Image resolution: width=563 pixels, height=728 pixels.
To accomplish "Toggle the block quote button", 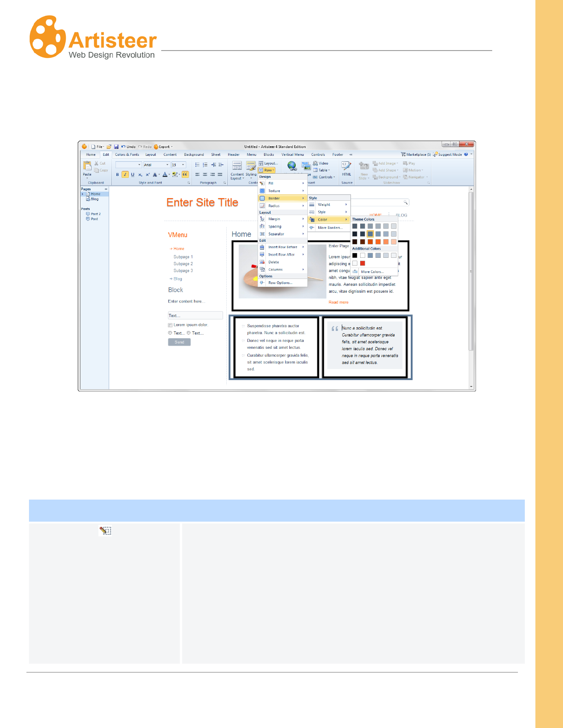I will [185, 175].
